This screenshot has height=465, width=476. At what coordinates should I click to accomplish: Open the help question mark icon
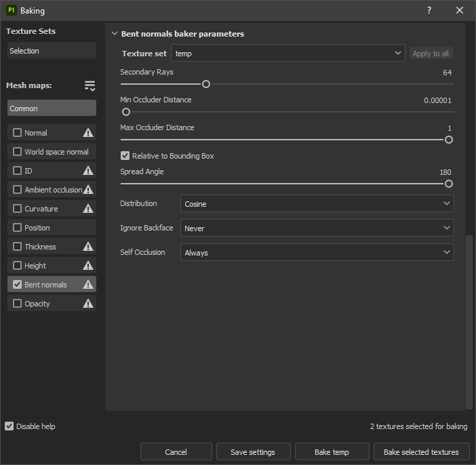click(429, 10)
